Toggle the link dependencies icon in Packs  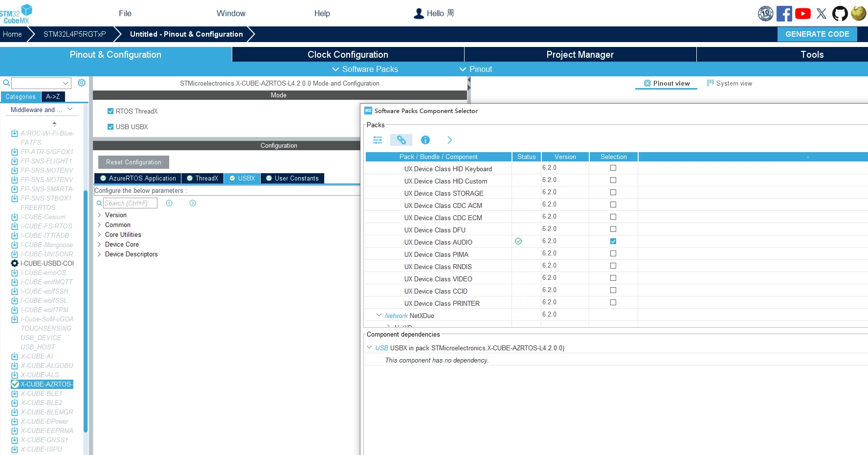coord(401,140)
